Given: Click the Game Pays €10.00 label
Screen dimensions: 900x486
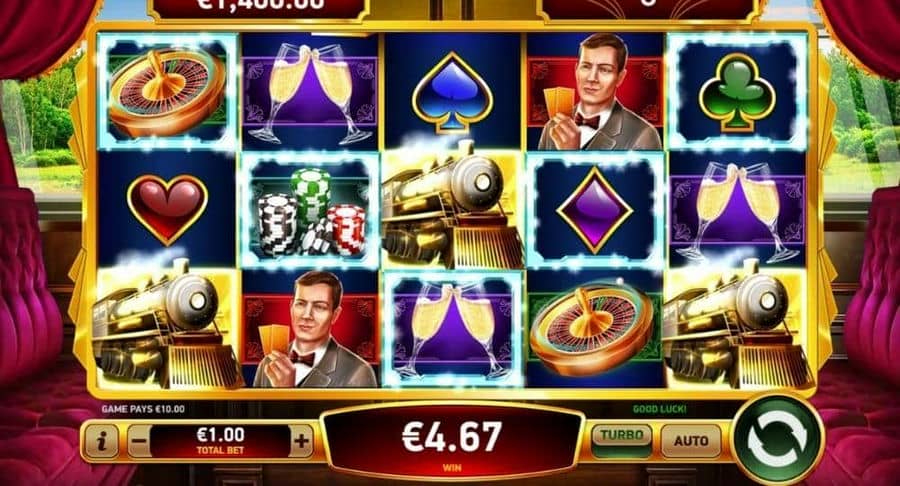Looking at the screenshot, I should tap(143, 409).
